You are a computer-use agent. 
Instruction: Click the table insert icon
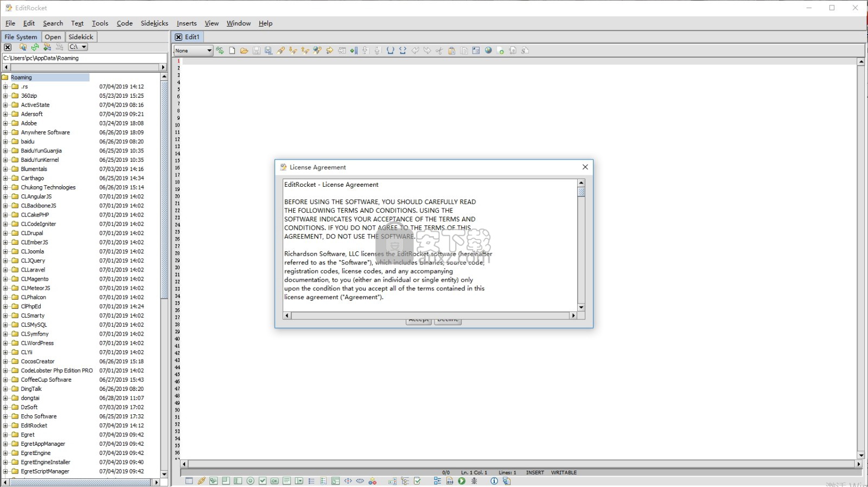[x=189, y=481]
